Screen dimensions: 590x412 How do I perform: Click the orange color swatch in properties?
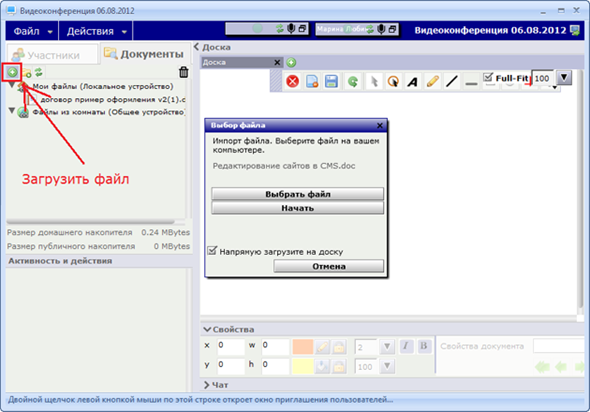point(303,347)
